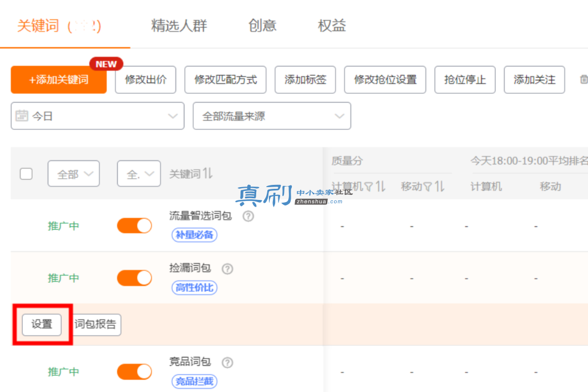Image resolution: width=588 pixels, height=392 pixels.
Task: Go to the 创意 tab
Action: point(262,26)
